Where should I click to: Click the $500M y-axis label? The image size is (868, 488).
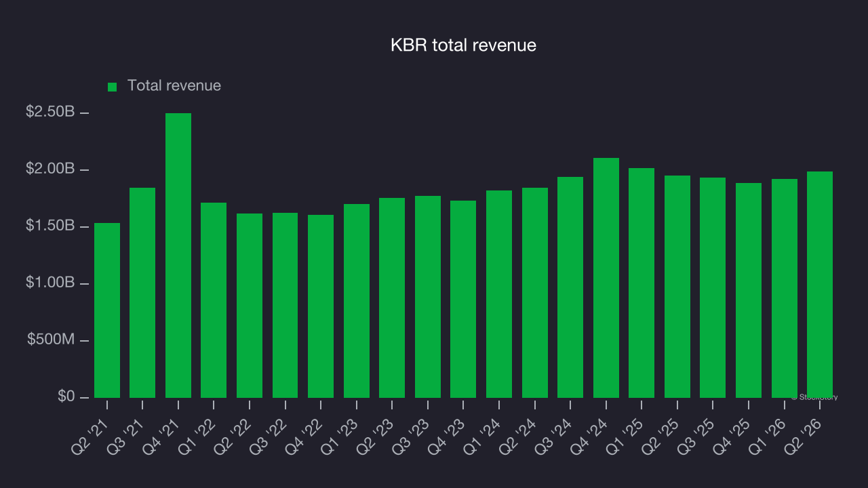click(x=51, y=340)
